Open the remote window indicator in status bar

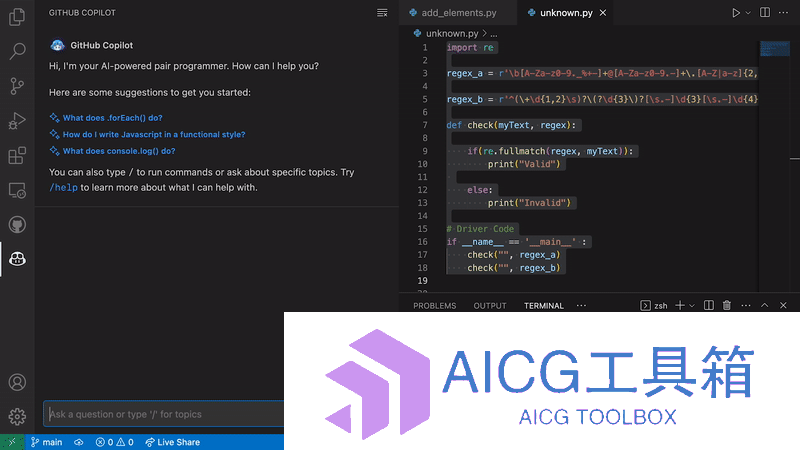pyautogui.click(x=12, y=442)
